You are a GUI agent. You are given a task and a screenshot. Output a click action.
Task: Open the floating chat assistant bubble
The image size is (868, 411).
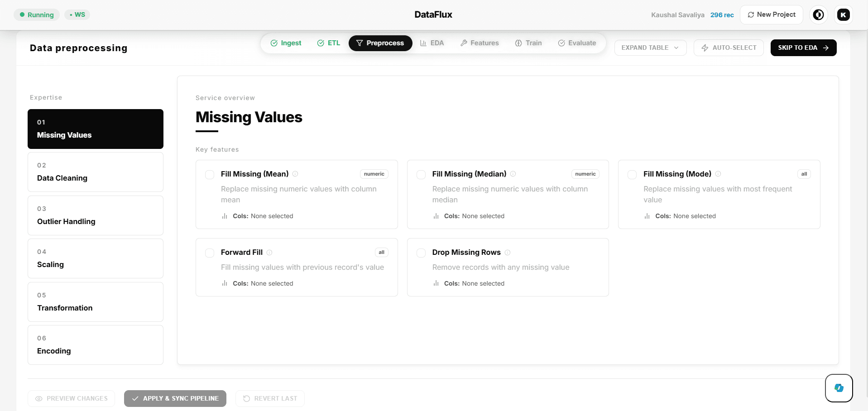[839, 388]
